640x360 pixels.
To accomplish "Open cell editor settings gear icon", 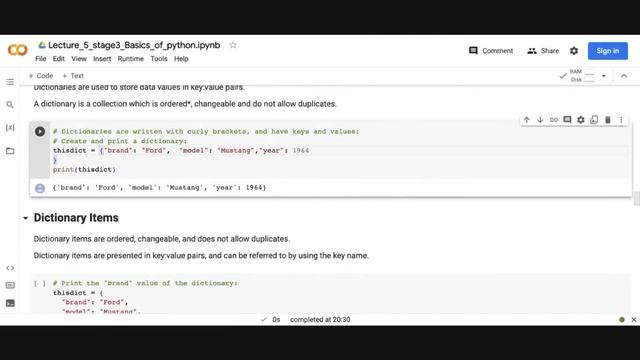I will pos(581,120).
